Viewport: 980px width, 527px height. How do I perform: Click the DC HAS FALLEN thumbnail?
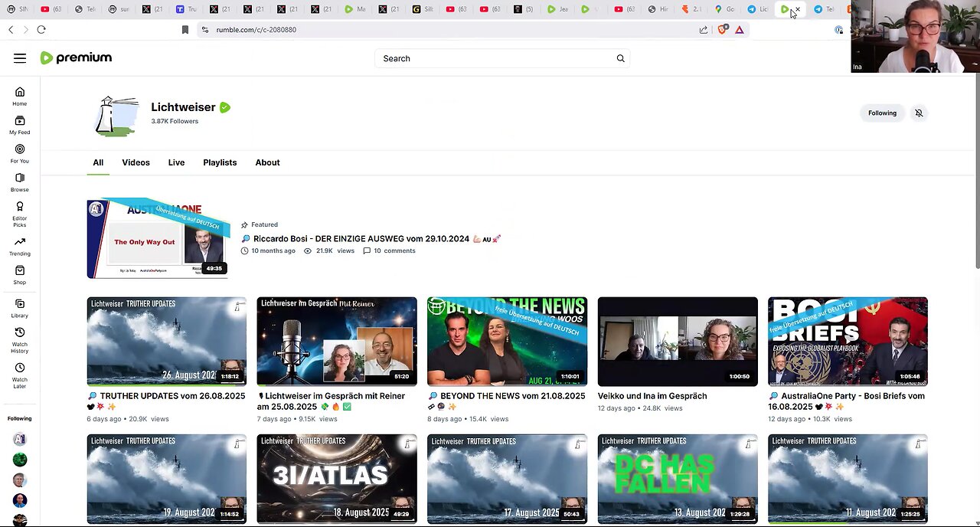[x=678, y=479]
